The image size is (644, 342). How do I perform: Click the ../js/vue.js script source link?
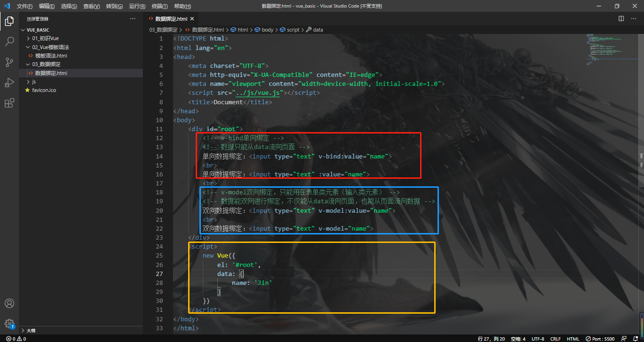(x=259, y=93)
